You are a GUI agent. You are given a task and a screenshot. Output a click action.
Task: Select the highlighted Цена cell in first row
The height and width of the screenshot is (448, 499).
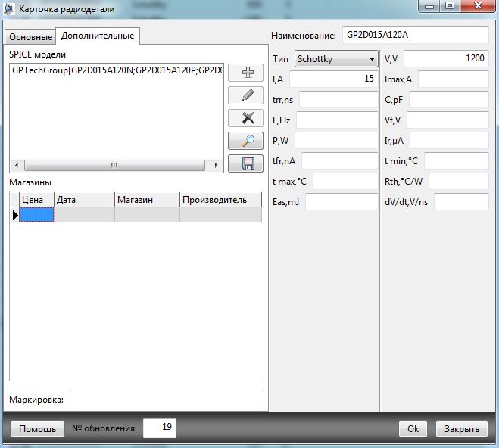pyautogui.click(x=36, y=215)
